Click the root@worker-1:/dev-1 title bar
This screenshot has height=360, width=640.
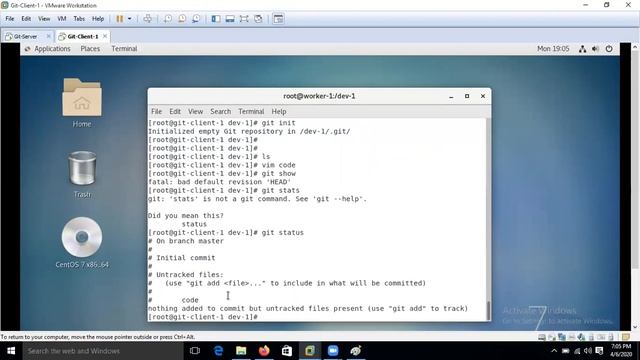click(x=319, y=96)
